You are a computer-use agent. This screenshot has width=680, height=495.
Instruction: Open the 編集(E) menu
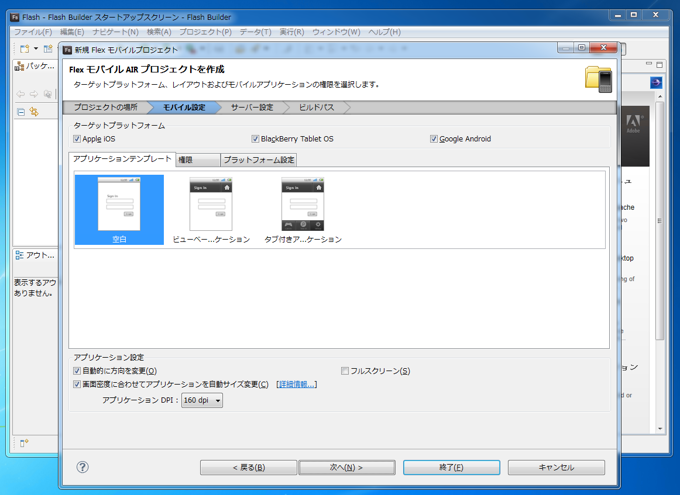point(72,32)
